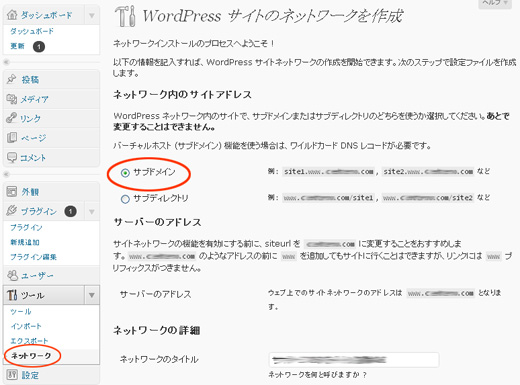Open the プラグイン編集 link
This screenshot has width=520, height=385.
coord(33,257)
